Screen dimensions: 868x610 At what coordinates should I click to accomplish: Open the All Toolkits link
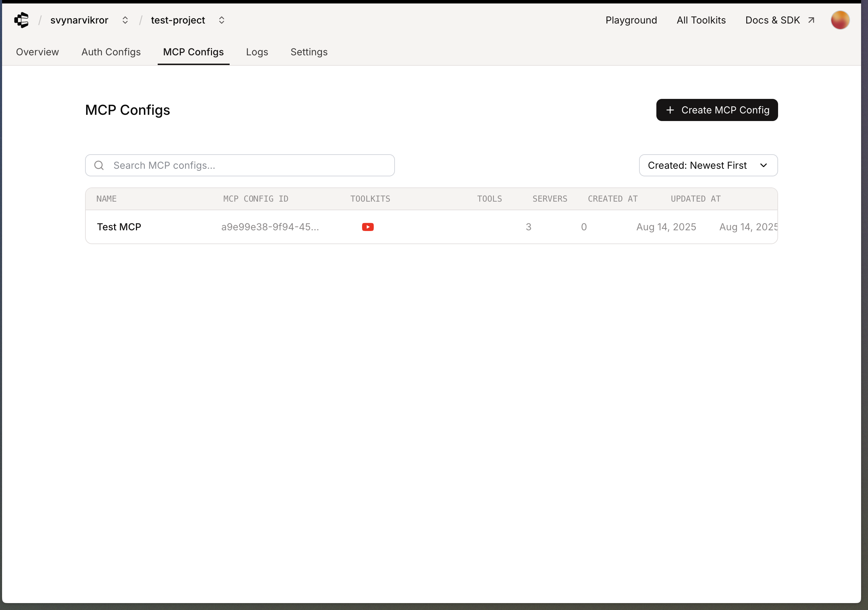[x=701, y=20]
